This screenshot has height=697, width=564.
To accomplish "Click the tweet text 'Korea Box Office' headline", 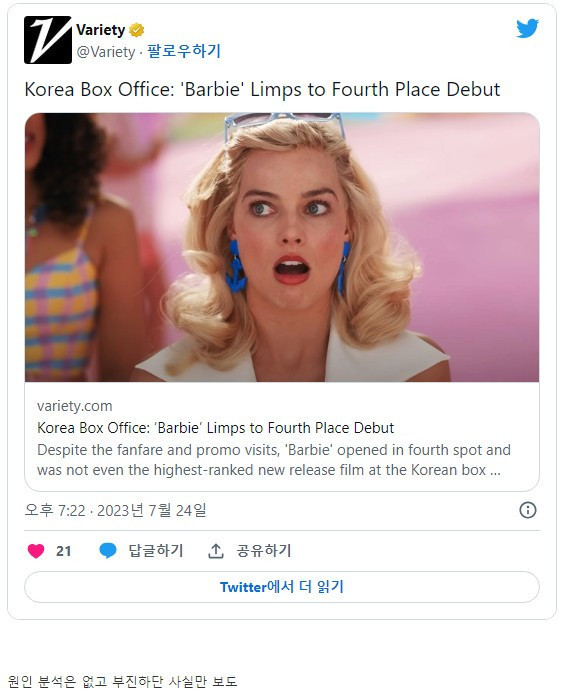I will tap(262, 89).
